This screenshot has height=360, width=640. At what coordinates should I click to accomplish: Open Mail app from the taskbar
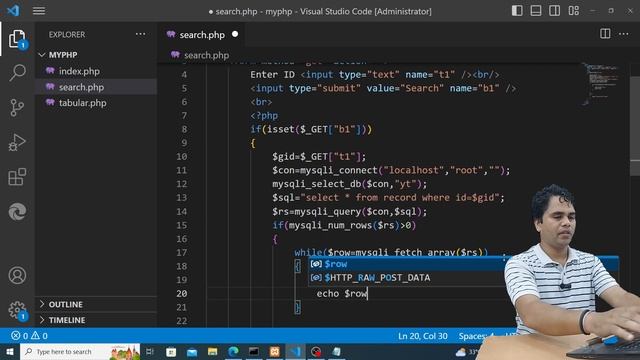click(x=192, y=351)
